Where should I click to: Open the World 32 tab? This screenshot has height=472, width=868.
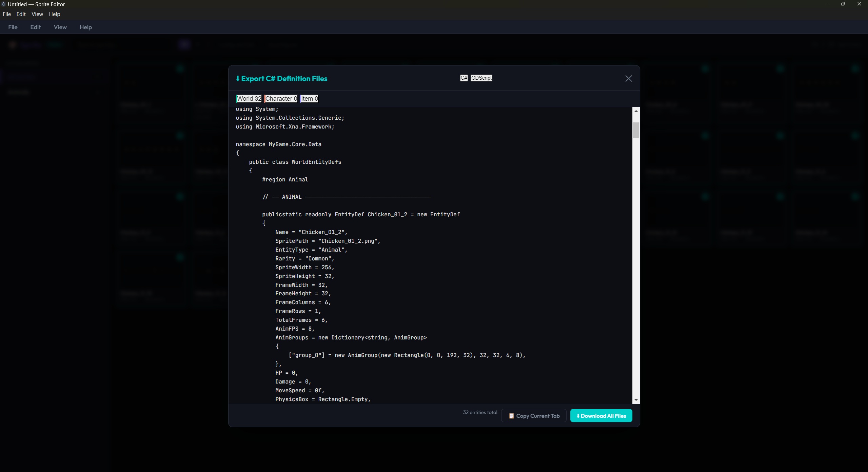(x=249, y=99)
